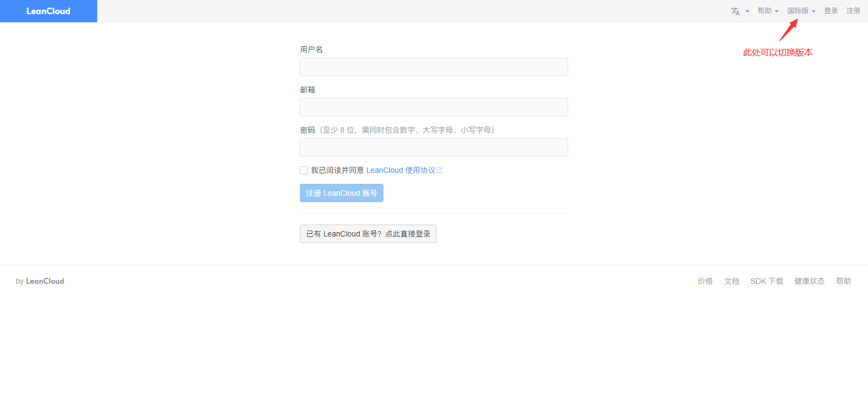Click the by LeanCloud footer logo
Screen dimensions: 868x411
(x=40, y=281)
